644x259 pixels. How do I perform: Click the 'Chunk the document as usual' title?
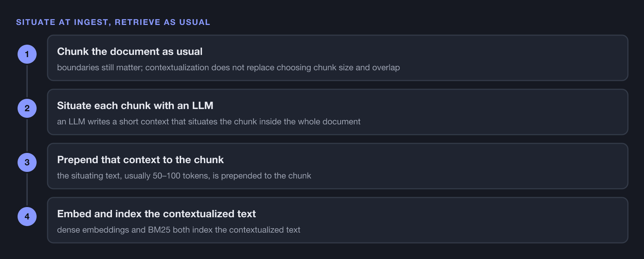pos(130,51)
